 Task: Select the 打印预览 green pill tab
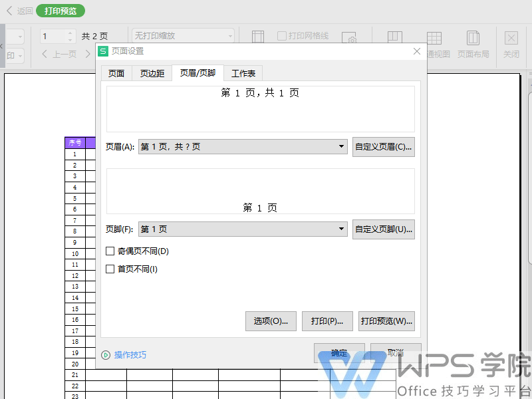61,11
